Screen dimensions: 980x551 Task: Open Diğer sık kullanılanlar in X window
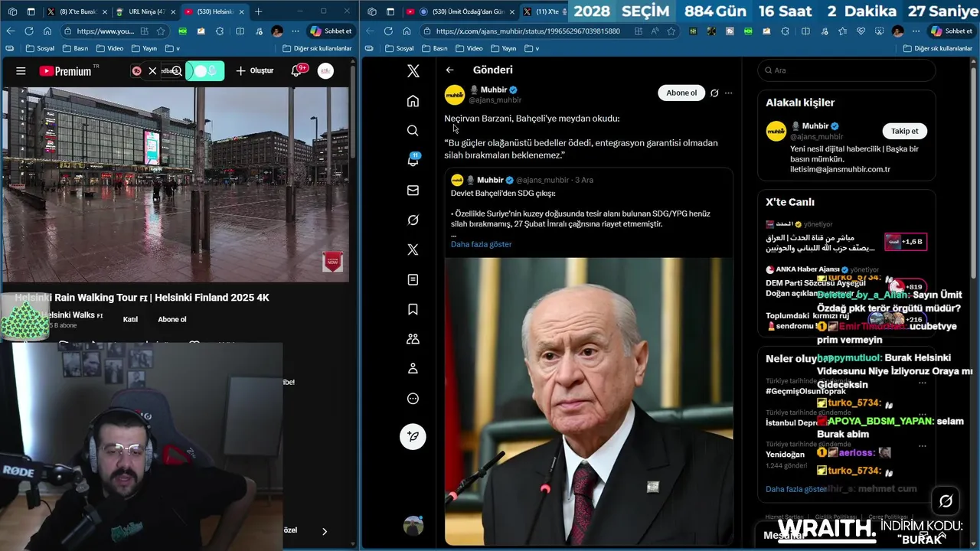938,48
